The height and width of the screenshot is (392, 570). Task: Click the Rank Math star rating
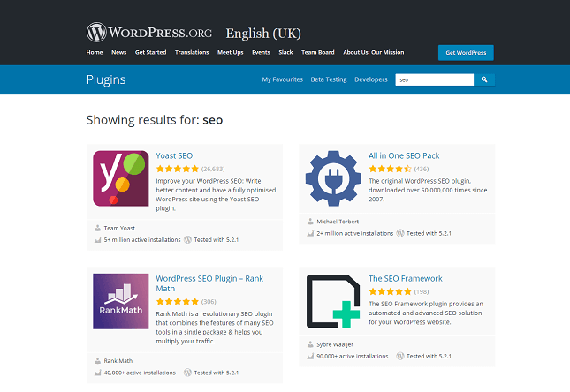(x=178, y=302)
